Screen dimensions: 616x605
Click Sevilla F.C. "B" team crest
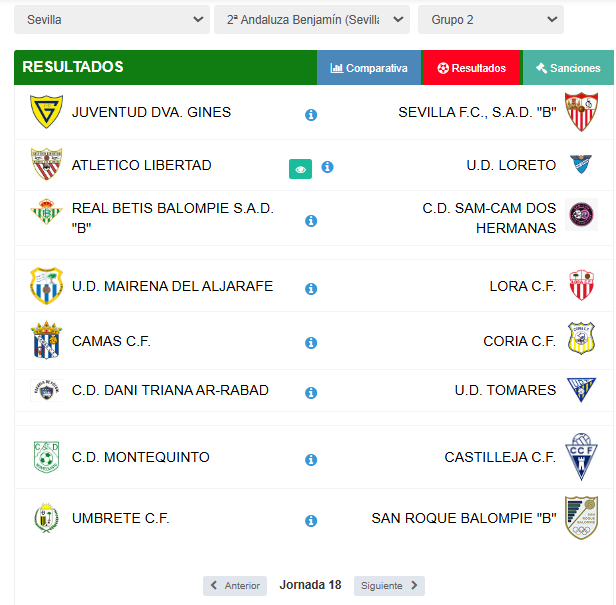click(x=580, y=112)
